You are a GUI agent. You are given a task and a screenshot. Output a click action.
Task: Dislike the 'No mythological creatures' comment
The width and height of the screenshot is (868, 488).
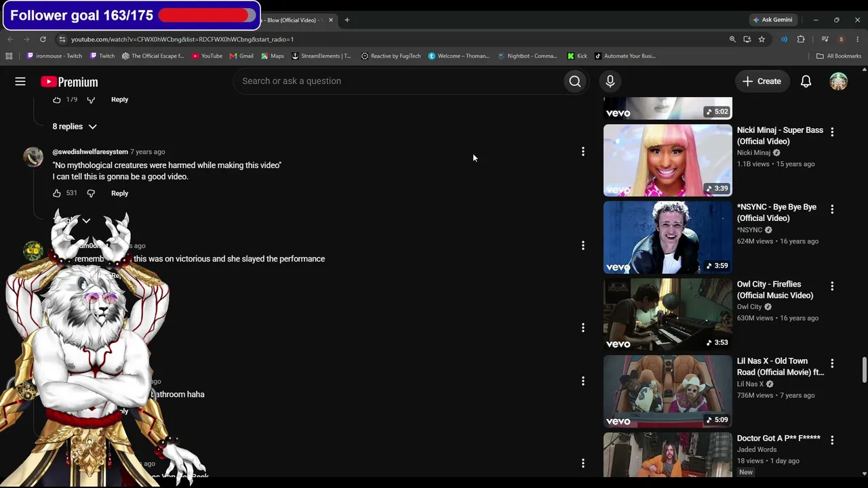(91, 193)
